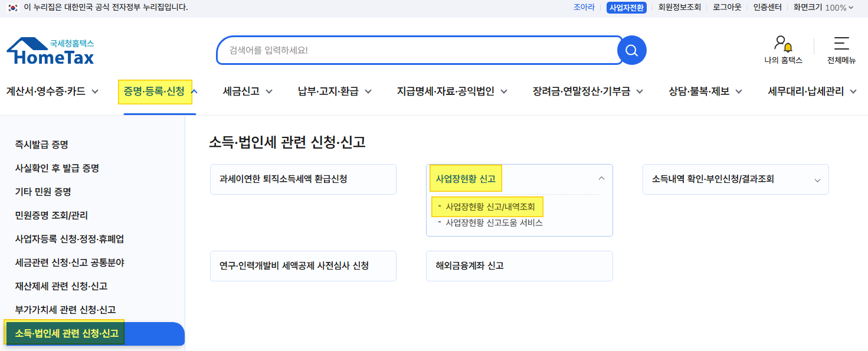Open 나의 홈택스 user icon
868x351 pixels.
pyautogui.click(x=783, y=44)
